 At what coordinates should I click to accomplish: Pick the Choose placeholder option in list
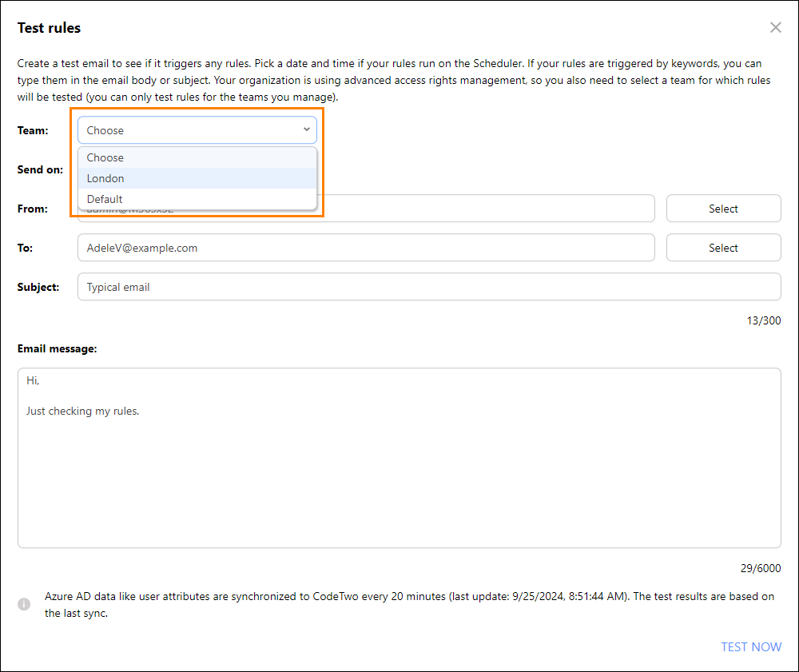tap(197, 157)
